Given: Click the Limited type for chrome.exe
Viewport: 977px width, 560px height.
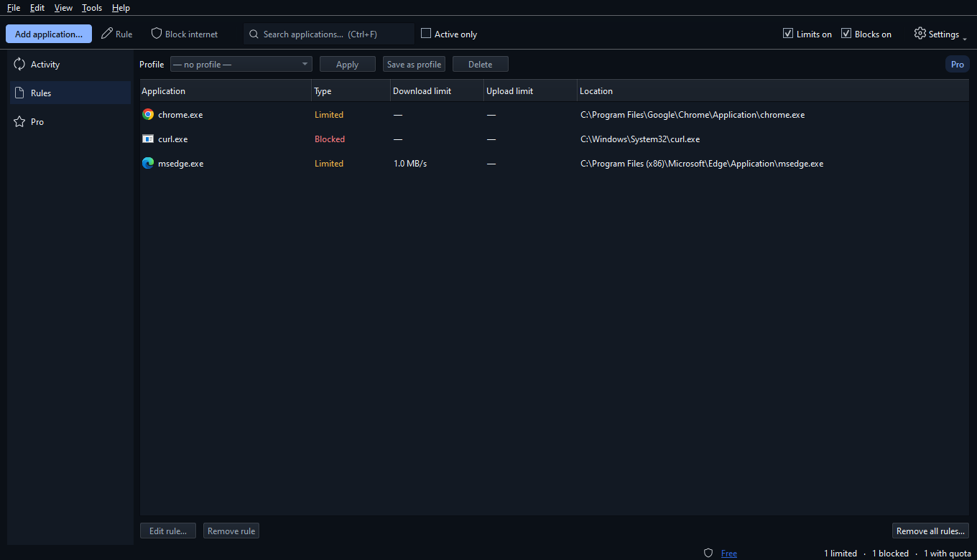Looking at the screenshot, I should (x=329, y=114).
